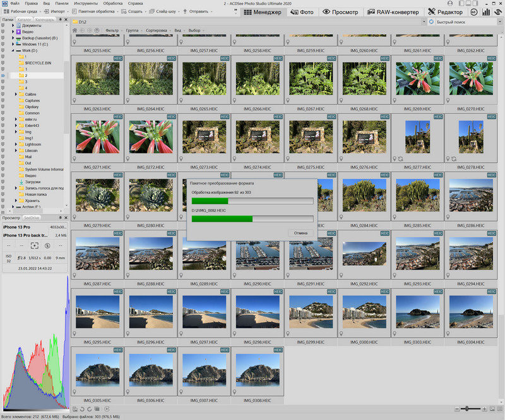
Task: Click Отмена to cancel batch conversion
Action: pos(301,232)
